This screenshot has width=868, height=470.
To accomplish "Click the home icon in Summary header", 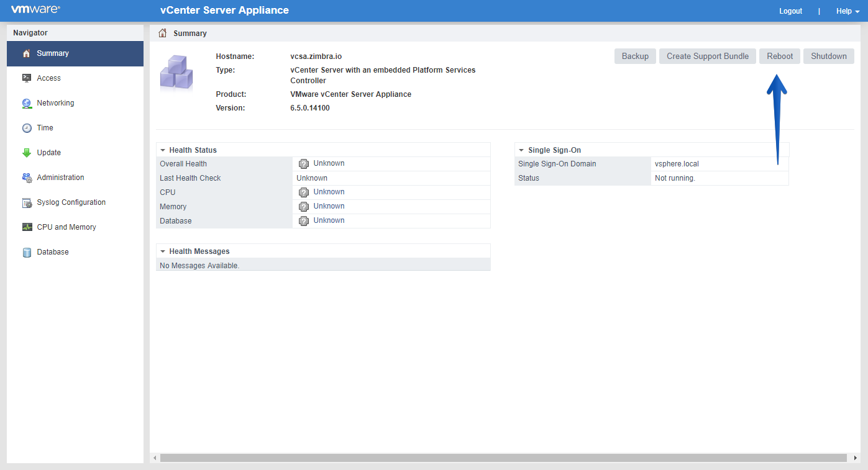I will point(163,33).
